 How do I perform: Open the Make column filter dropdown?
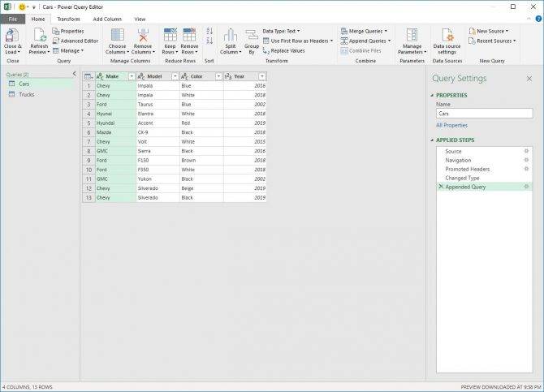click(x=132, y=76)
